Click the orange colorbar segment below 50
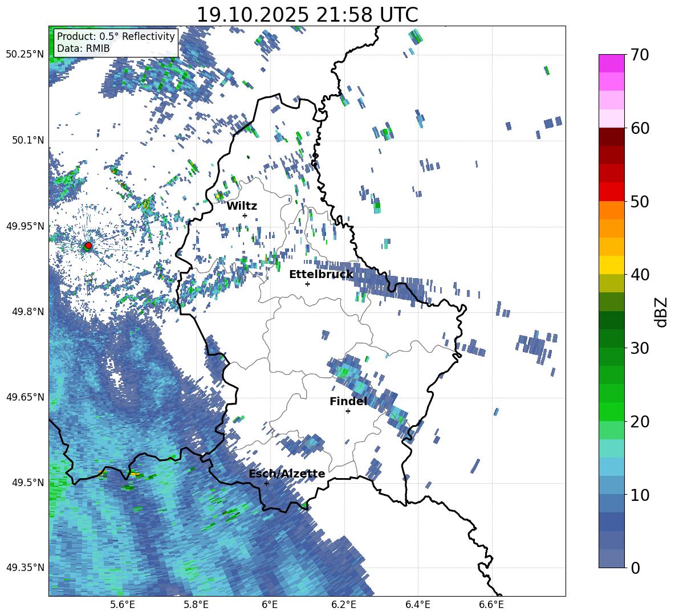The width and height of the screenshot is (675, 616). [x=611, y=210]
